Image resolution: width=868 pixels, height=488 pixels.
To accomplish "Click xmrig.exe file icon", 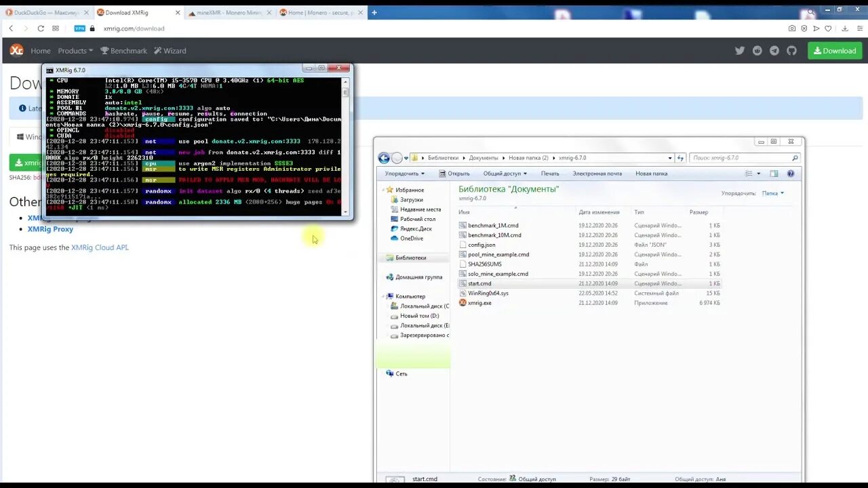I will [463, 303].
